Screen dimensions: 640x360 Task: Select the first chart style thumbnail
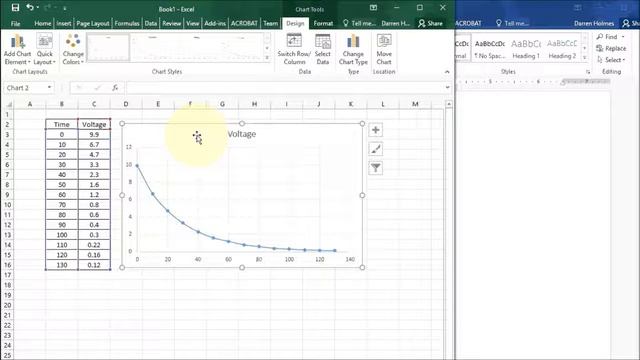(108, 47)
